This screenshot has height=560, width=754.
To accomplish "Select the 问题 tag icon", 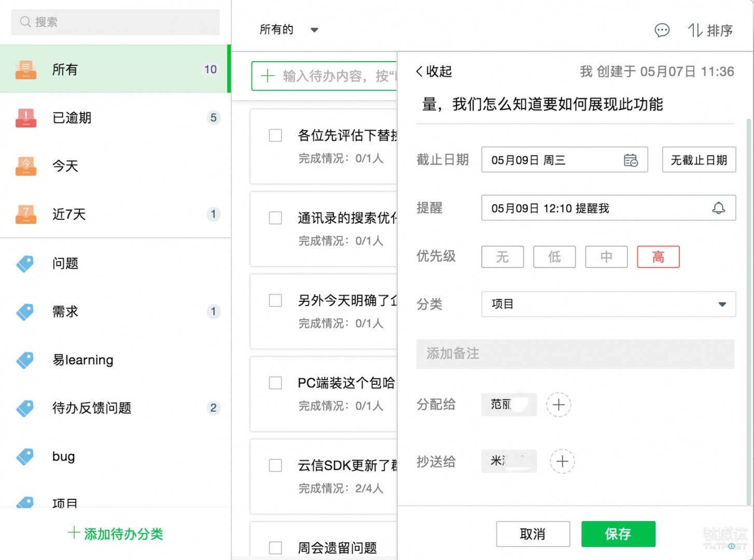I will 25,263.
